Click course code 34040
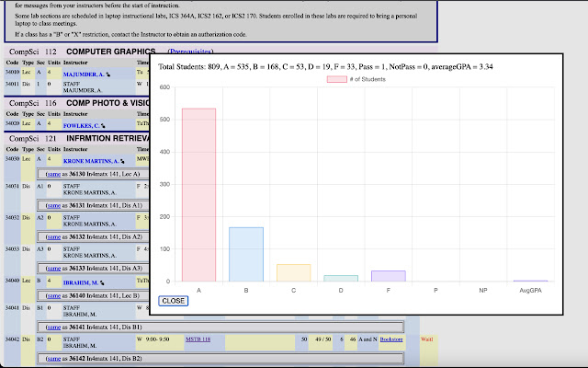Viewport: 588px width, 368px height. [12, 281]
